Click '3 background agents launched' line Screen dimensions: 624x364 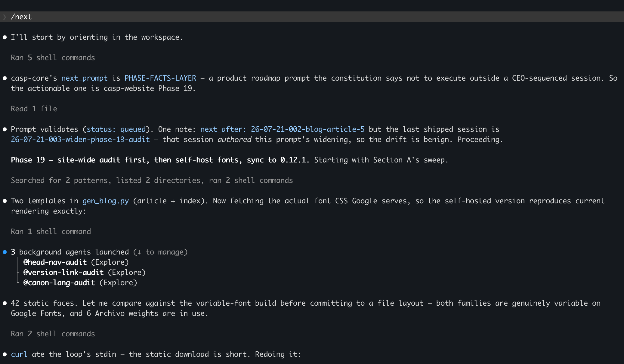coord(99,252)
